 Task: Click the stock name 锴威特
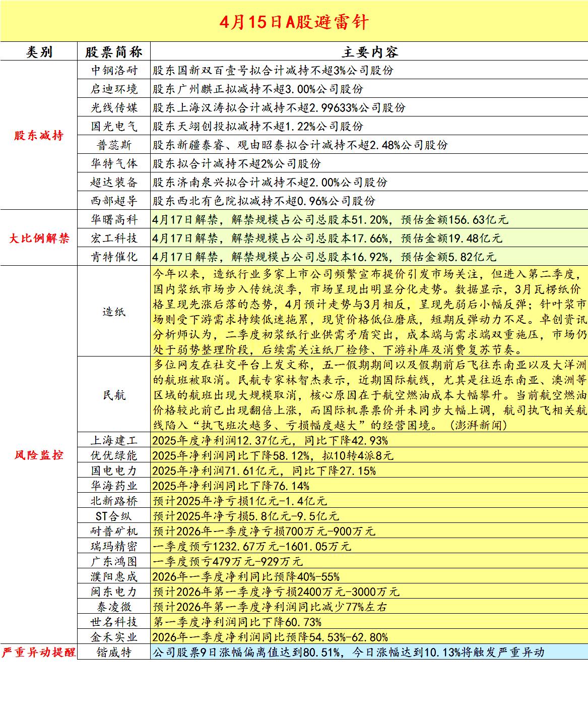(114, 652)
